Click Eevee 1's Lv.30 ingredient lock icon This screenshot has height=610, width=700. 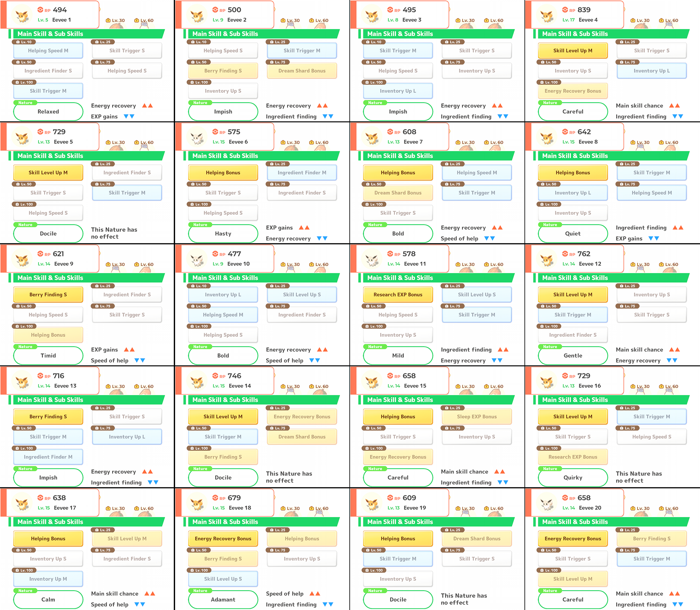[x=108, y=20]
